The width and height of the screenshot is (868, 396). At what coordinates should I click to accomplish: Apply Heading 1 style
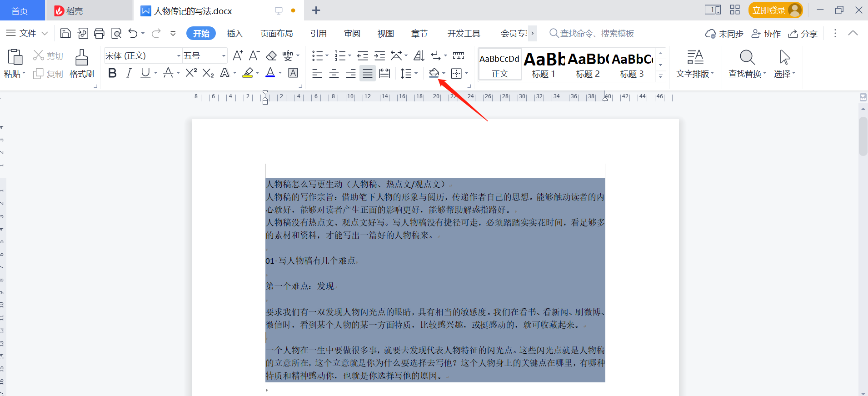point(544,65)
